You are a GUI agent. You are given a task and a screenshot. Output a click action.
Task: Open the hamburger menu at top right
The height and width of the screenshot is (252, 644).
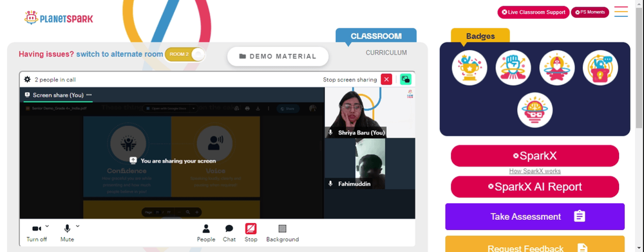(621, 12)
